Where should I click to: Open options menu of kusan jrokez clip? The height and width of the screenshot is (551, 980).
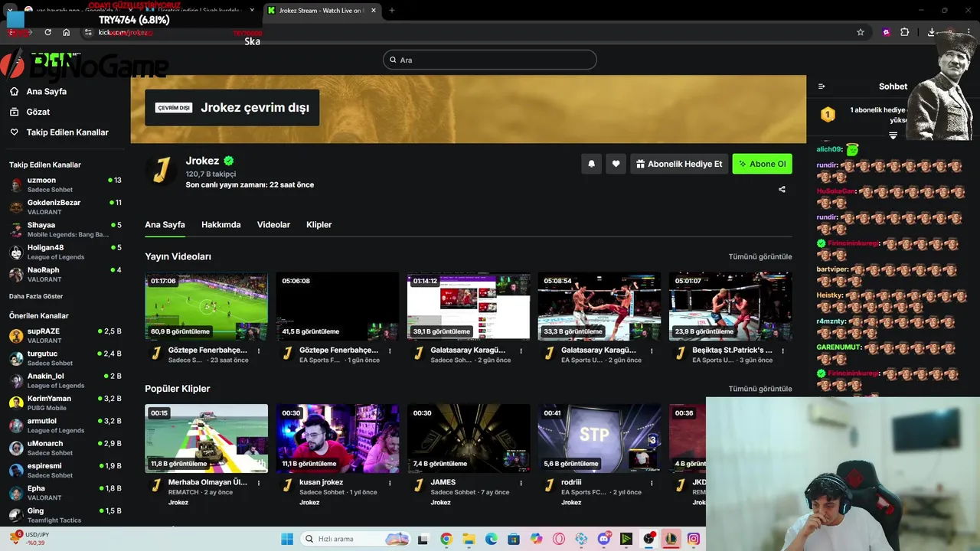pos(390,483)
